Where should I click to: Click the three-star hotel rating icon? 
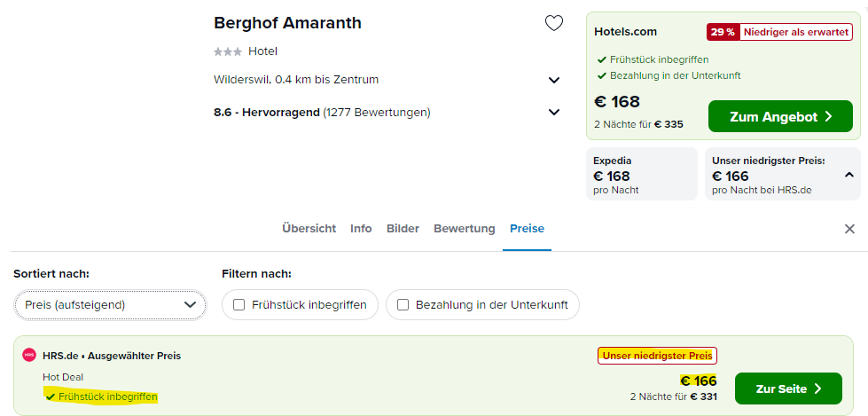click(x=228, y=51)
